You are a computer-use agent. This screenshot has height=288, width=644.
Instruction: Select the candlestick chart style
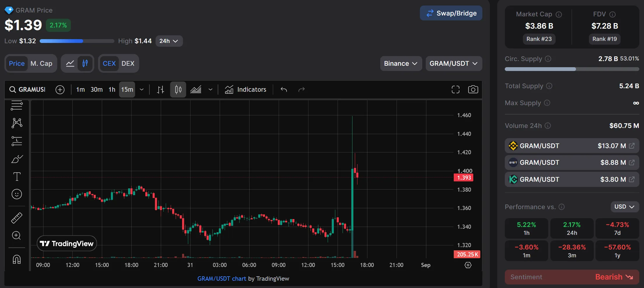tap(178, 90)
